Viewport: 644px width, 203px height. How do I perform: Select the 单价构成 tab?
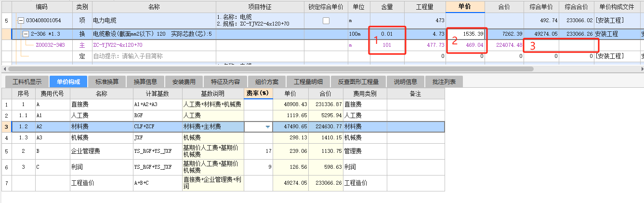pos(68,81)
